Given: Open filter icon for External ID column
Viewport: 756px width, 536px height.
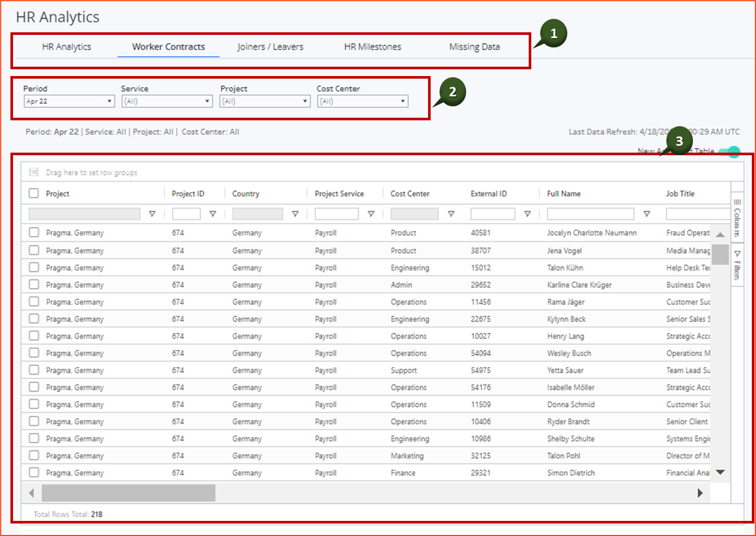Looking at the screenshot, I should (x=528, y=214).
